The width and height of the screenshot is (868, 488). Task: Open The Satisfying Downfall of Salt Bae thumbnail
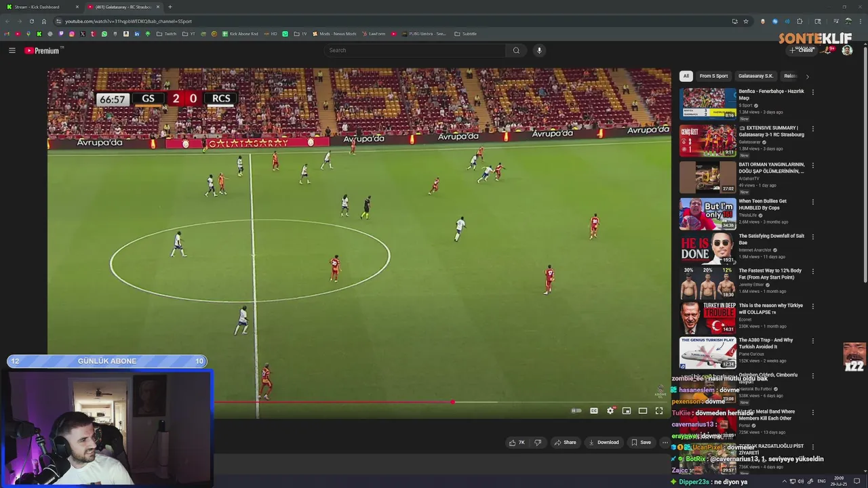(x=707, y=249)
